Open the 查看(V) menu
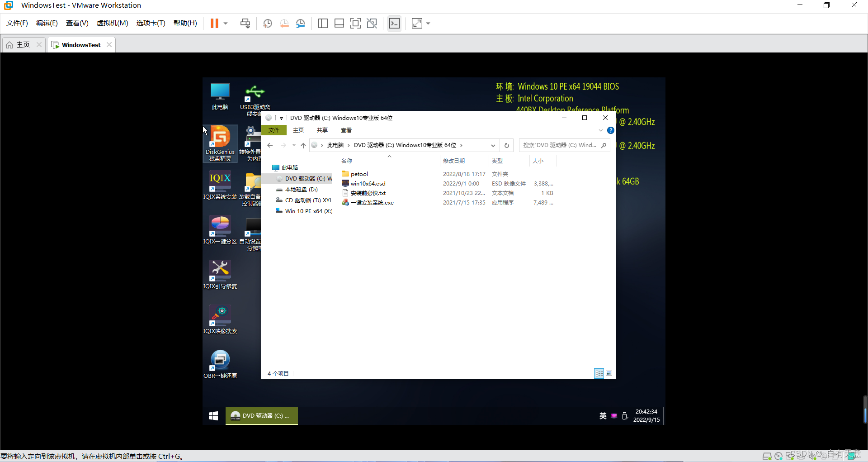868x462 pixels. 77,23
